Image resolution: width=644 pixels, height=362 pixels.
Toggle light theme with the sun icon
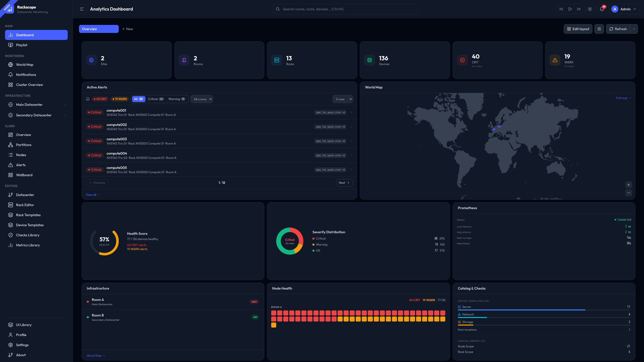[x=590, y=9]
